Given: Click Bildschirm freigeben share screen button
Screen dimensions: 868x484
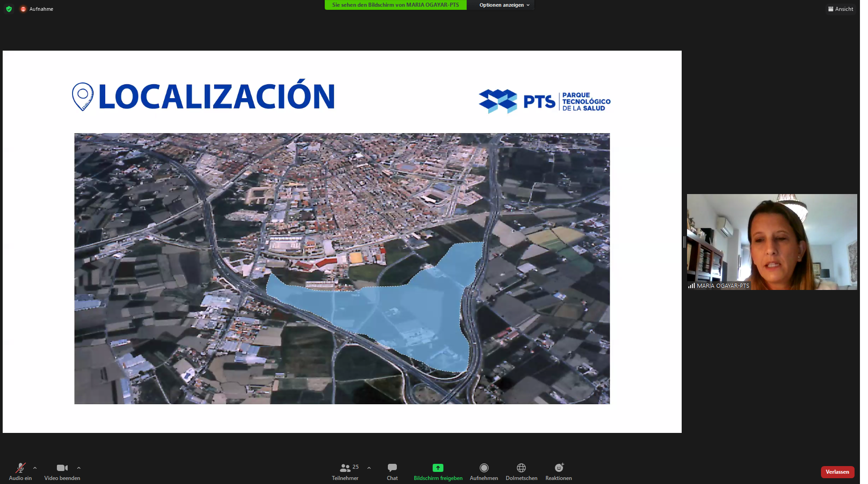Looking at the screenshot, I should [x=438, y=468].
